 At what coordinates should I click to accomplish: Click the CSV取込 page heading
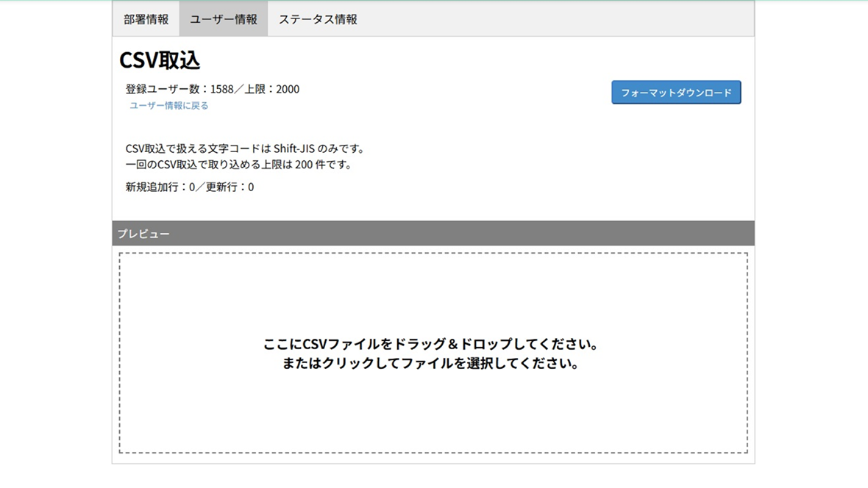point(160,60)
